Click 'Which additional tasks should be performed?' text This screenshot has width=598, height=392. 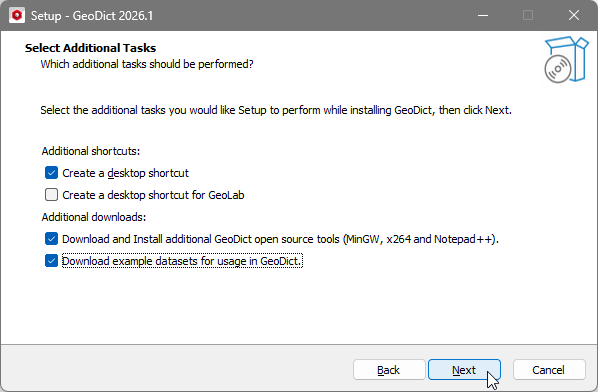(x=147, y=64)
